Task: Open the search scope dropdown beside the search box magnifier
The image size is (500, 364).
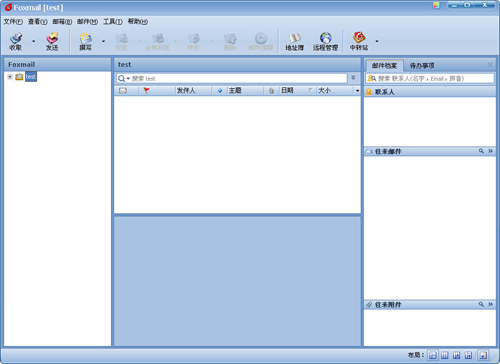Action: click(128, 79)
